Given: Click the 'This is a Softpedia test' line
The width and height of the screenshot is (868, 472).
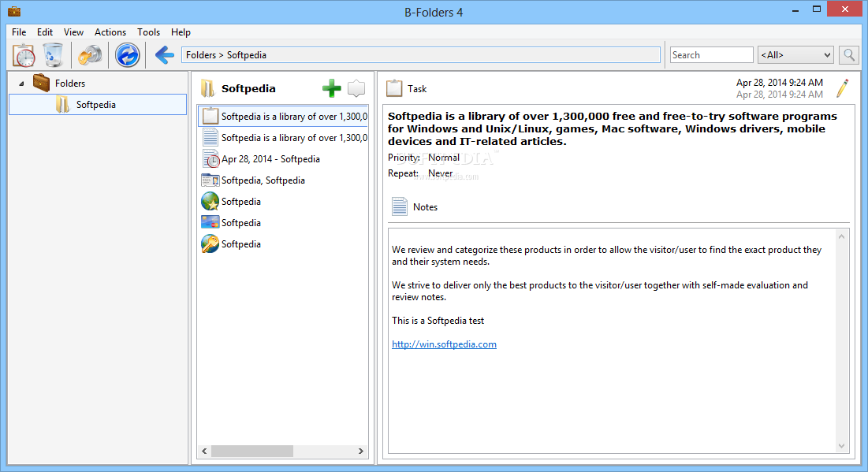Looking at the screenshot, I should [x=438, y=321].
